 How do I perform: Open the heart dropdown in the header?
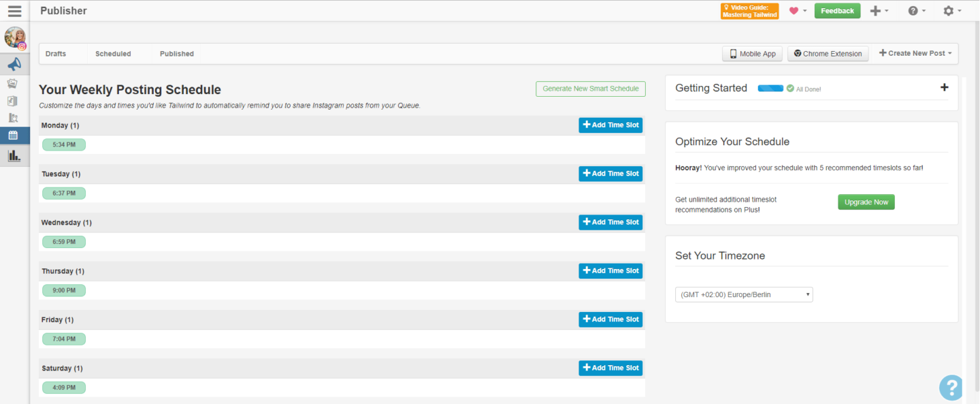coord(798,11)
